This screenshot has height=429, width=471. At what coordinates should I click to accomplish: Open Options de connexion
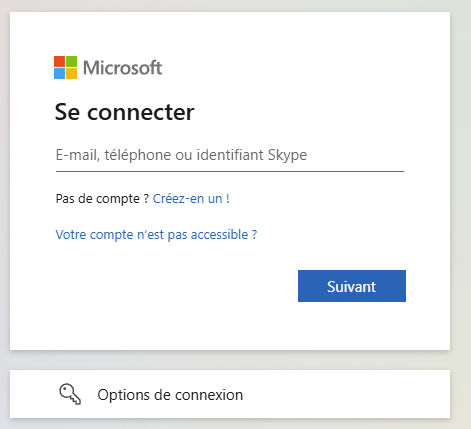(230, 394)
